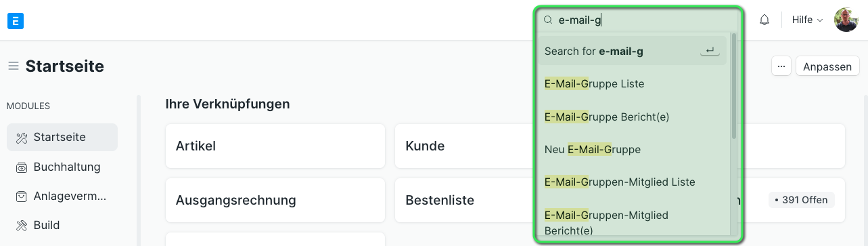This screenshot has height=246, width=868.
Task: Click the blue ERPNext logo icon
Action: tap(16, 20)
